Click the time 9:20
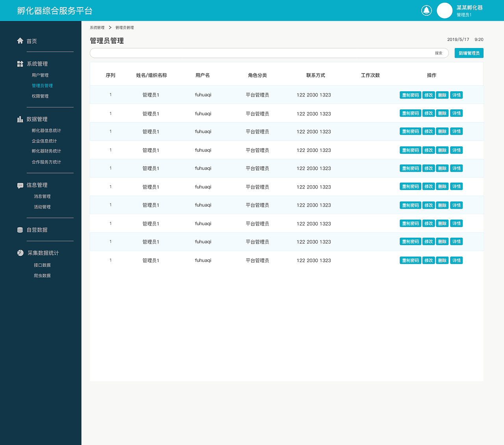 click(479, 39)
